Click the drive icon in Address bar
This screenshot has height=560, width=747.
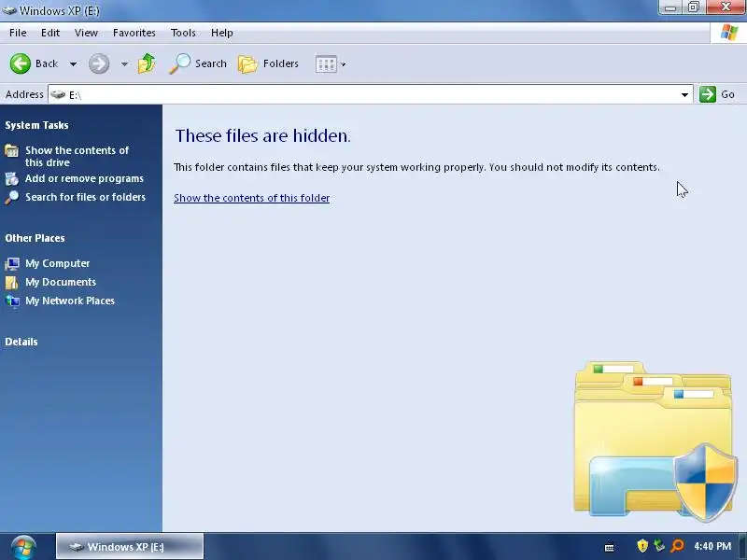pyautogui.click(x=58, y=94)
